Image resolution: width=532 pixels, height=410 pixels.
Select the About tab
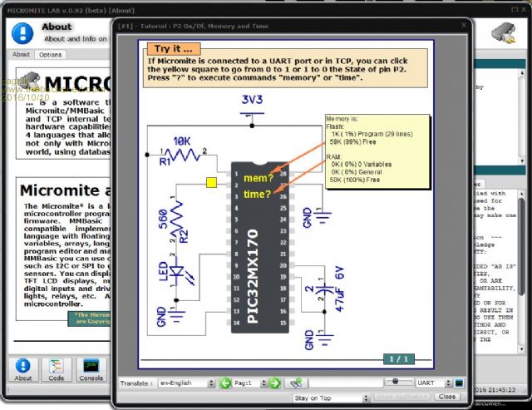21,55
